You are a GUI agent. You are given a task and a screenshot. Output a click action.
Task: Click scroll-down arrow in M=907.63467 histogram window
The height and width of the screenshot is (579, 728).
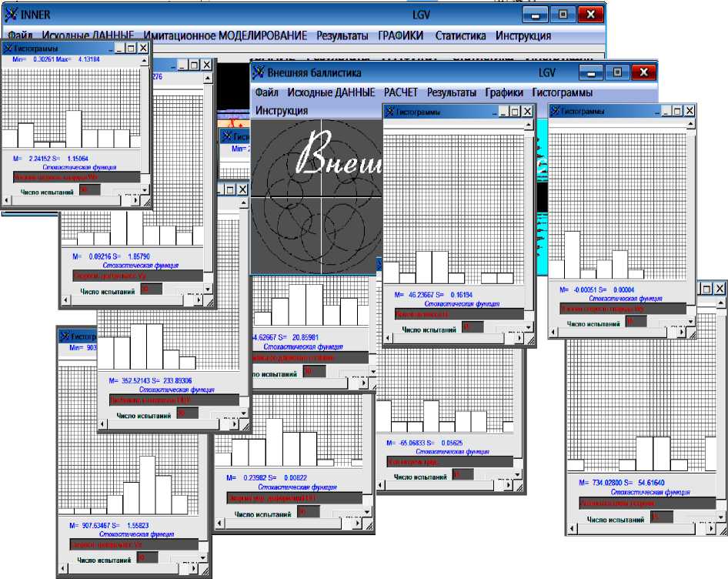pyautogui.click(x=203, y=557)
